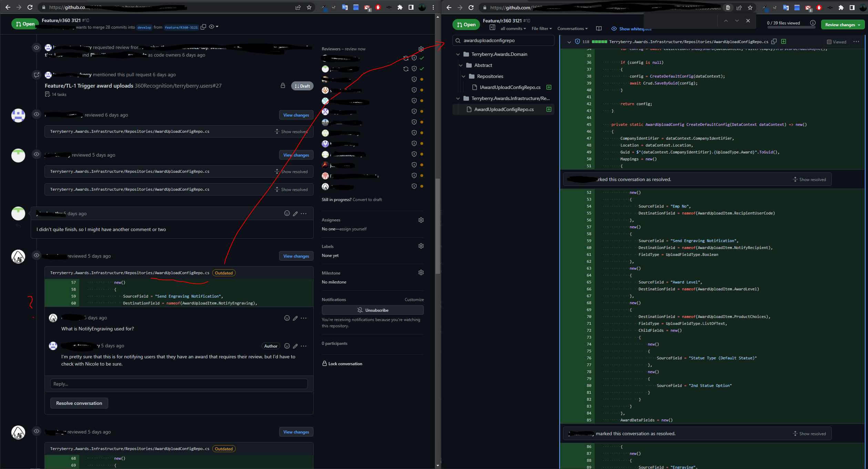Select AwardUploadConfigRepo.cs in file tree
This screenshot has width=868, height=469.
(x=503, y=109)
